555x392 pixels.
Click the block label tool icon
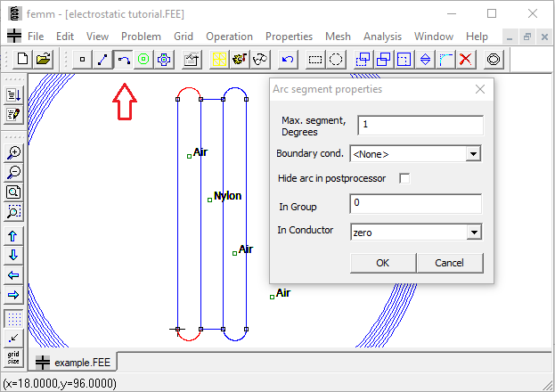[143, 59]
